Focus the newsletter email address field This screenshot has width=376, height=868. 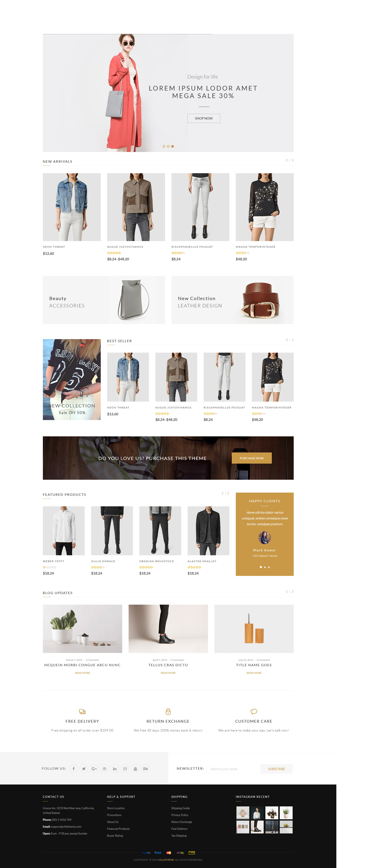pos(234,769)
